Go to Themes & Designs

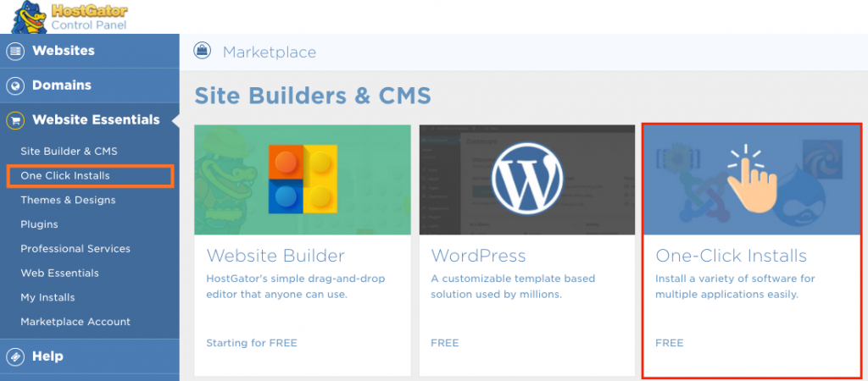click(68, 200)
